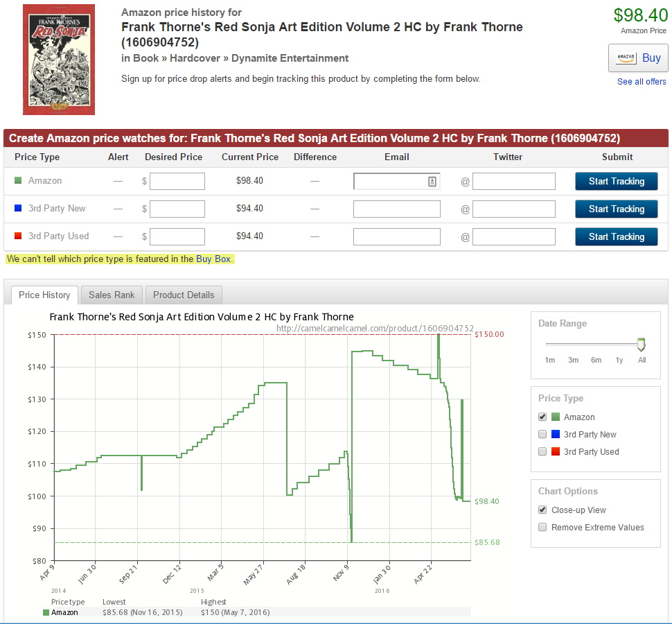Click the Lowest $85.68 (Nov 16, 2015) entry
Image resolution: width=672 pixels, height=624 pixels.
142,612
